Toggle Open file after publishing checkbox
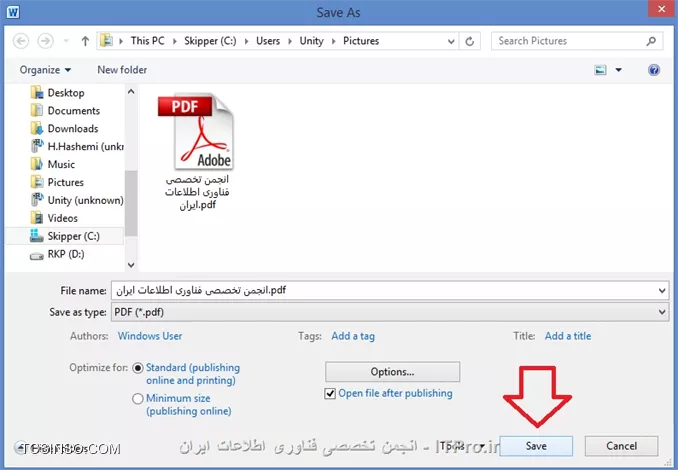Image resolution: width=678 pixels, height=470 pixels. tap(330, 393)
